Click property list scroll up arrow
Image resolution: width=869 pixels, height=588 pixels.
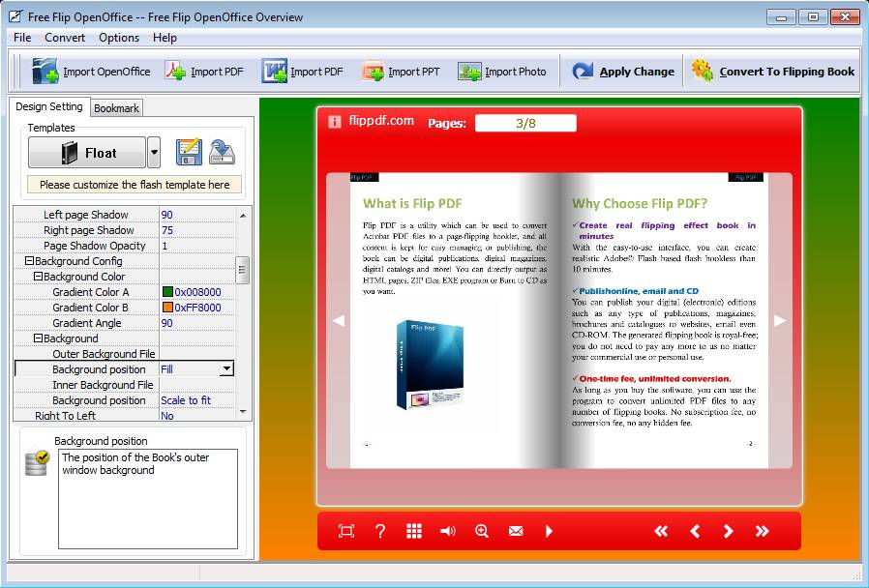(x=242, y=215)
